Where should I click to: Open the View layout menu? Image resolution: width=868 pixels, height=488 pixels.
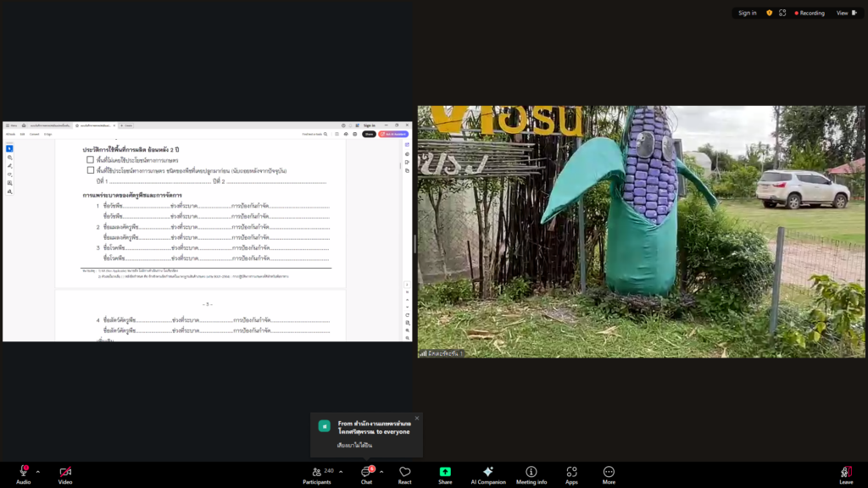tap(845, 13)
